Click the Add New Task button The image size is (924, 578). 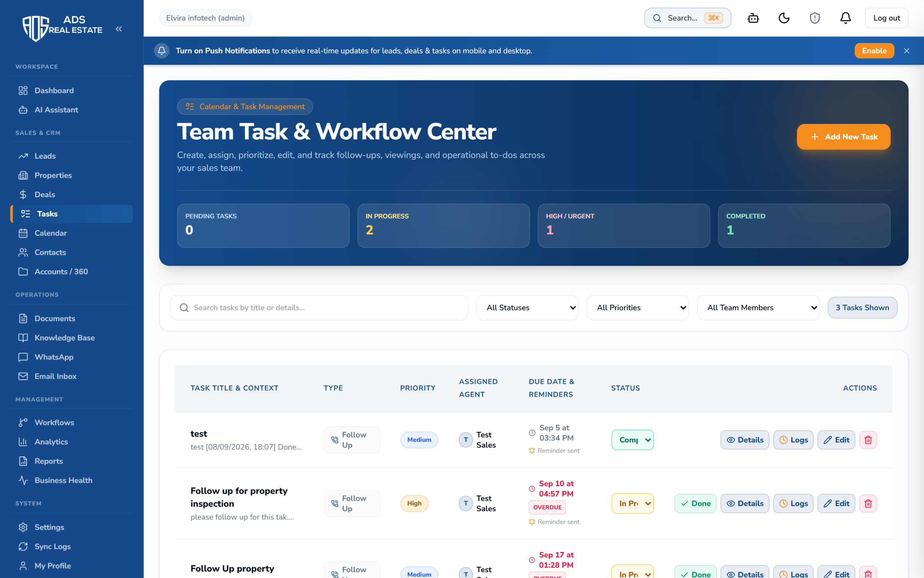pyautogui.click(x=844, y=137)
